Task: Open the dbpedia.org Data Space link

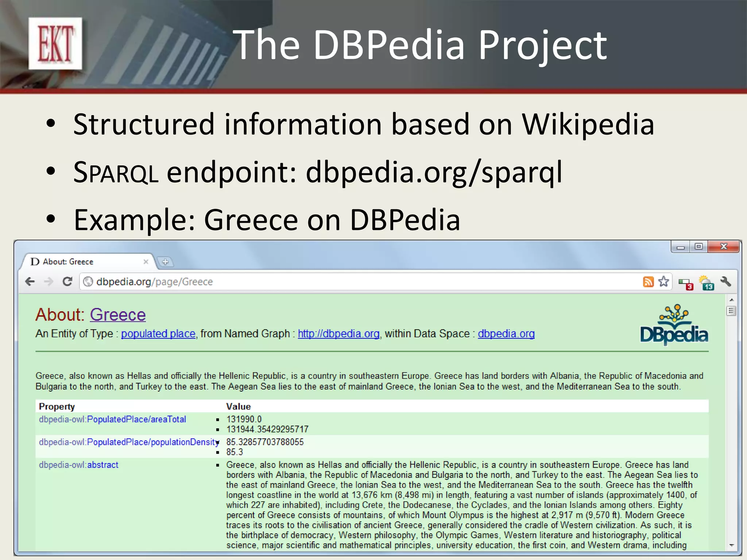Action: point(506,334)
